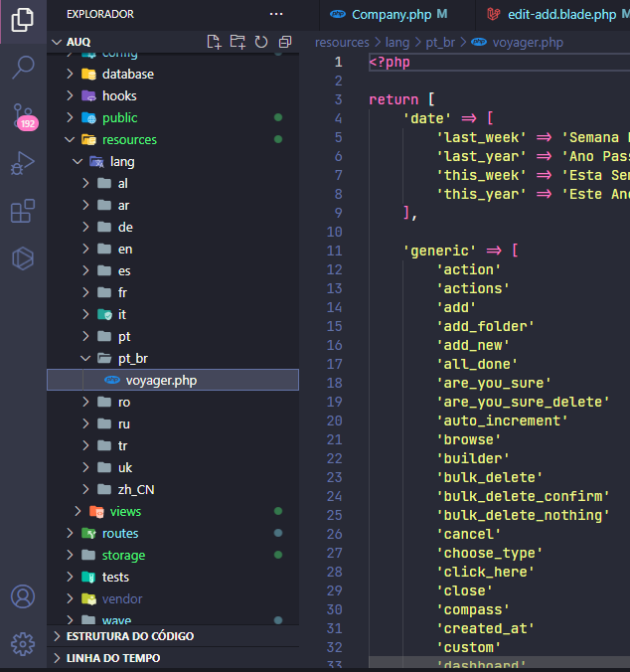Expand the zh_CN folder chevron
The width and height of the screenshot is (630, 672).
[85, 489]
